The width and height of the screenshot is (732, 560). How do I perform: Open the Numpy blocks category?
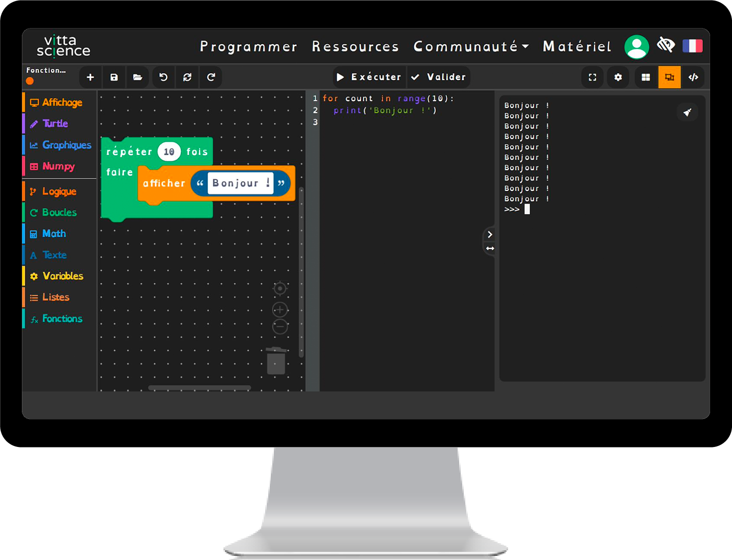tap(57, 166)
